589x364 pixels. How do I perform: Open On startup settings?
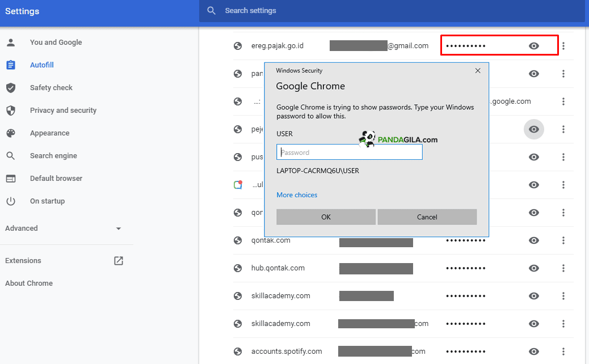coord(47,201)
